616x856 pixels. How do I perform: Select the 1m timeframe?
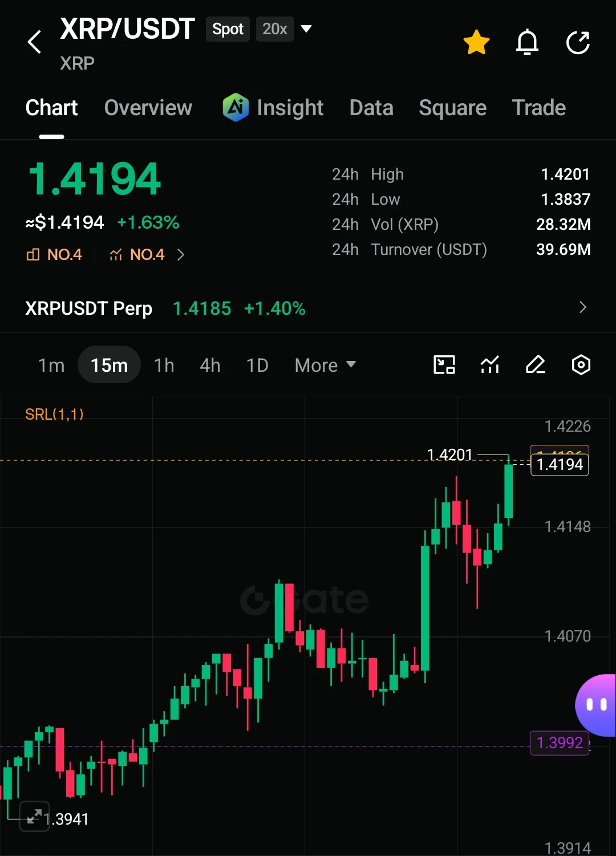tap(51, 365)
